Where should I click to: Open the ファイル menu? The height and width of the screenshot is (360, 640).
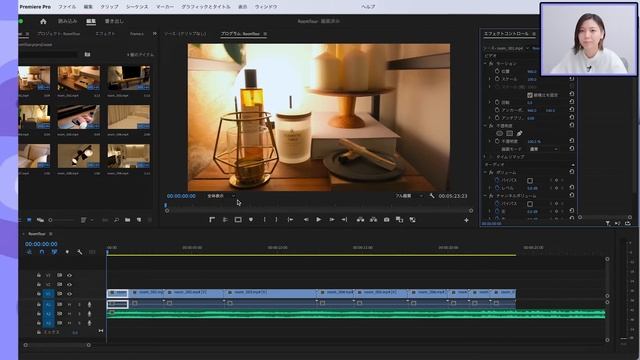click(x=67, y=7)
